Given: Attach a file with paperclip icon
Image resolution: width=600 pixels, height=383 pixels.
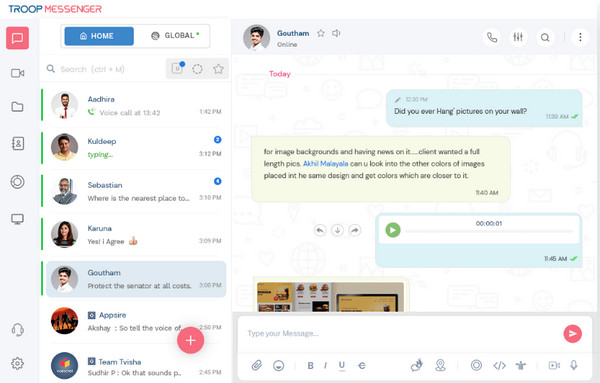Looking at the screenshot, I should [x=257, y=365].
